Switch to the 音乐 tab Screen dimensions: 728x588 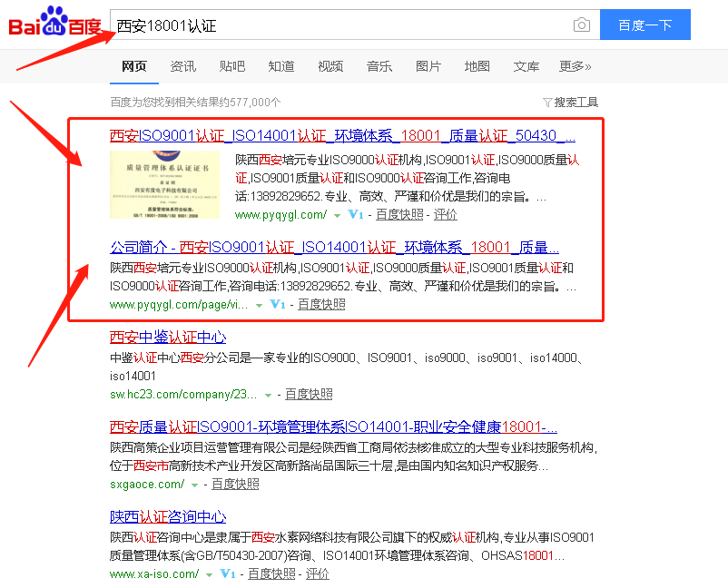point(379,66)
